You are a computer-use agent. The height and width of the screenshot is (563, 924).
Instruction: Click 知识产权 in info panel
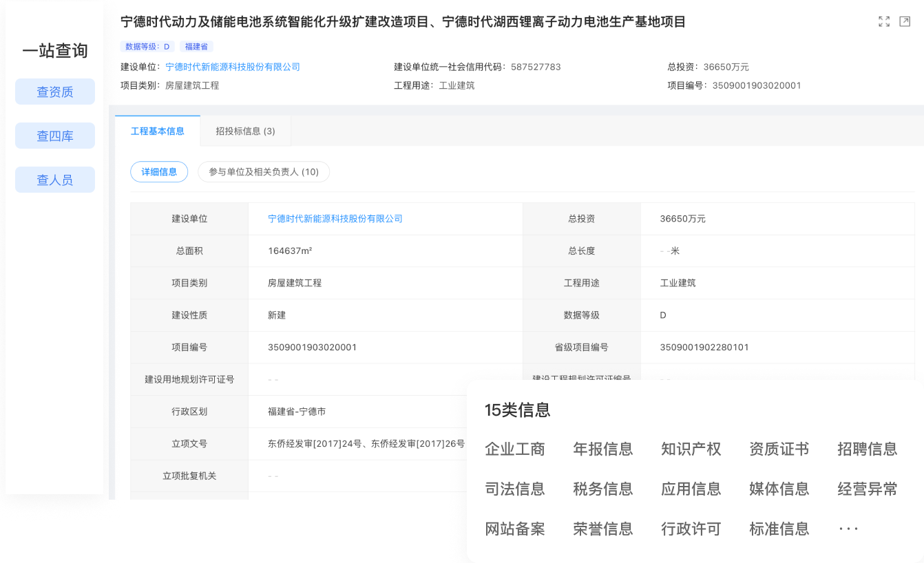(x=691, y=449)
